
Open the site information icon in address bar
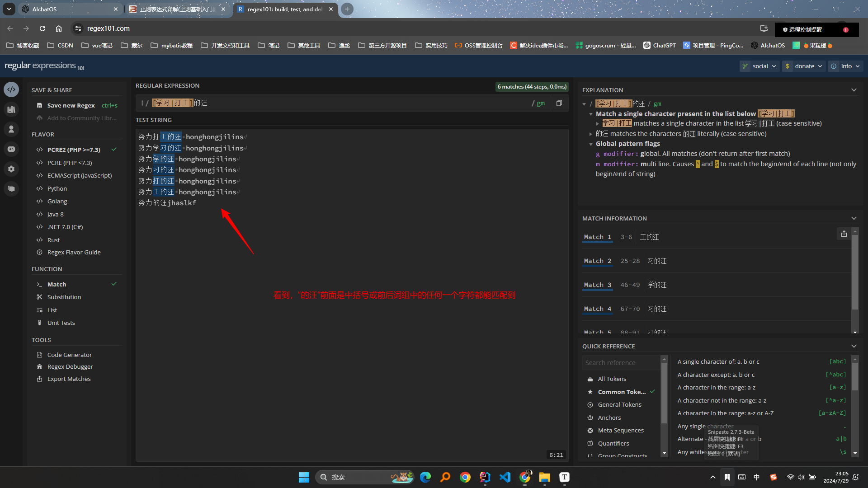pyautogui.click(x=78, y=28)
